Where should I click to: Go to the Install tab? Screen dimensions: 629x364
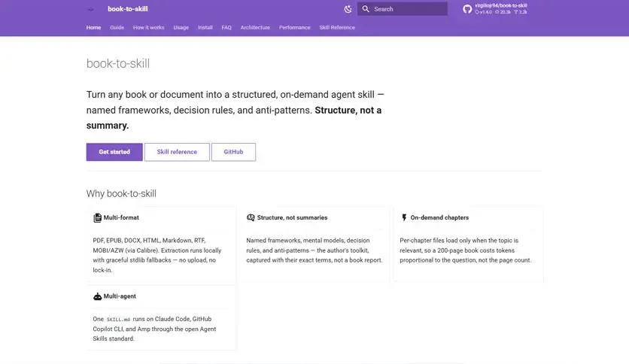205,28
